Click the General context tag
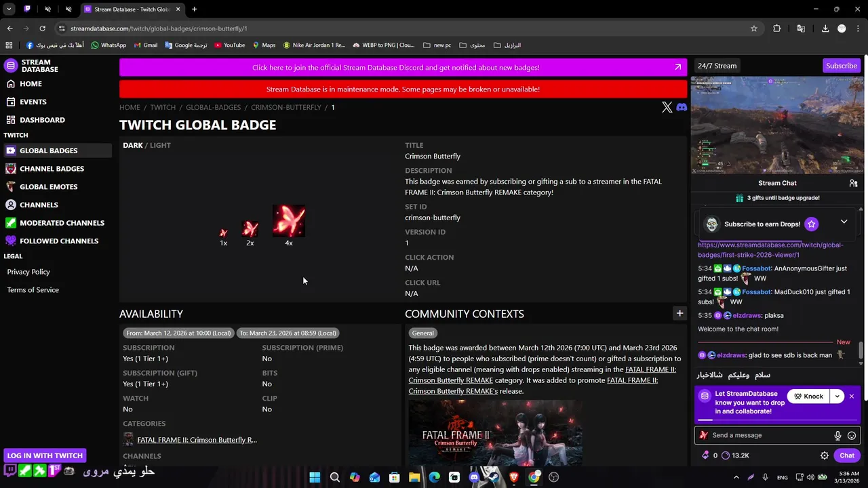The width and height of the screenshot is (868, 488). 422,333
